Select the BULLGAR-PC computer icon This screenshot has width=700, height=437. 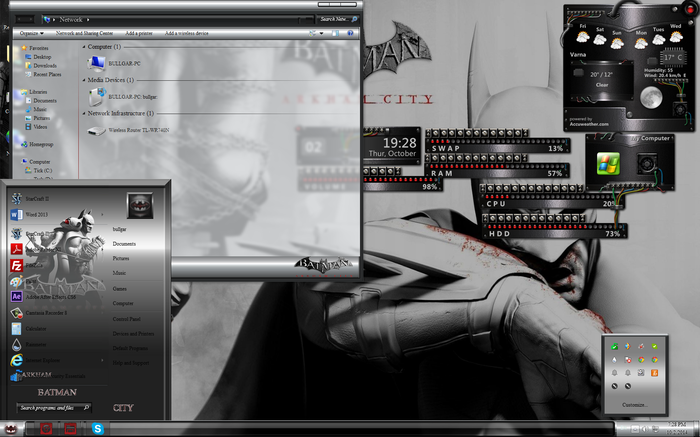point(96,63)
